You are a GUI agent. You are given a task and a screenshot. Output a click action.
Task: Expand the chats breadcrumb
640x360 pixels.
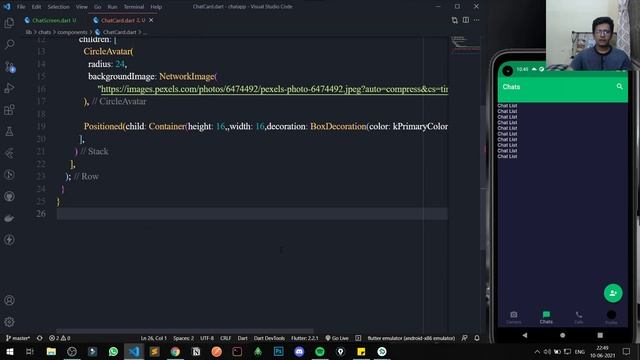44,32
